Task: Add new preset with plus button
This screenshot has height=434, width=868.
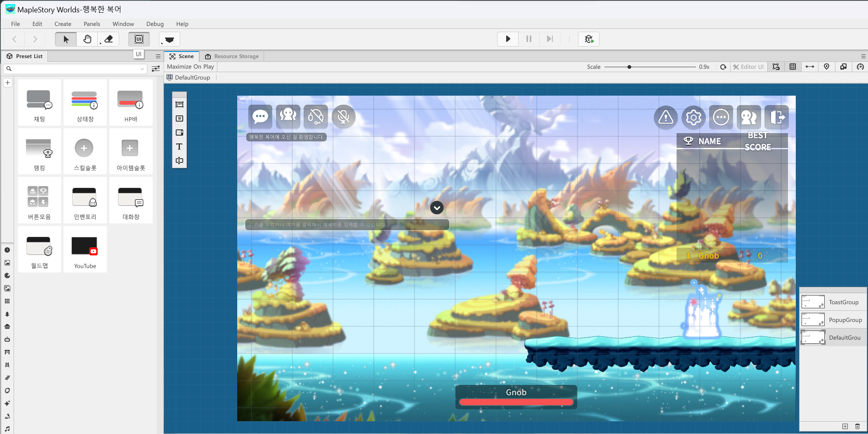Action: click(7, 83)
